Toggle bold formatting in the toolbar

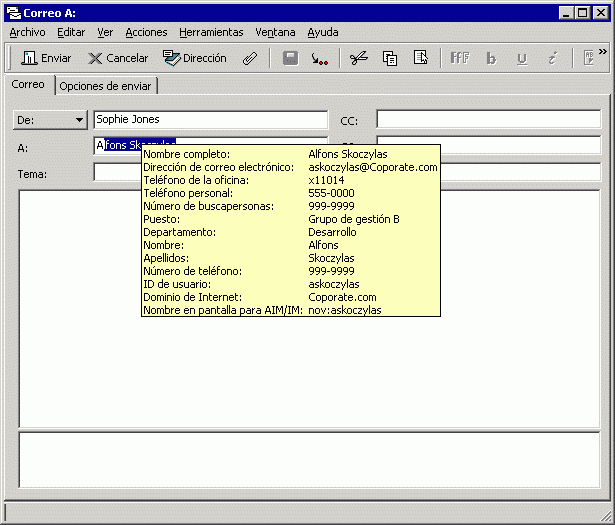click(x=491, y=58)
